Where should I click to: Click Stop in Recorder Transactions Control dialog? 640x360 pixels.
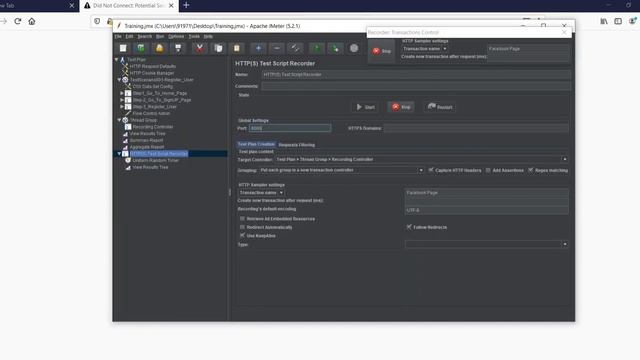[x=382, y=51]
